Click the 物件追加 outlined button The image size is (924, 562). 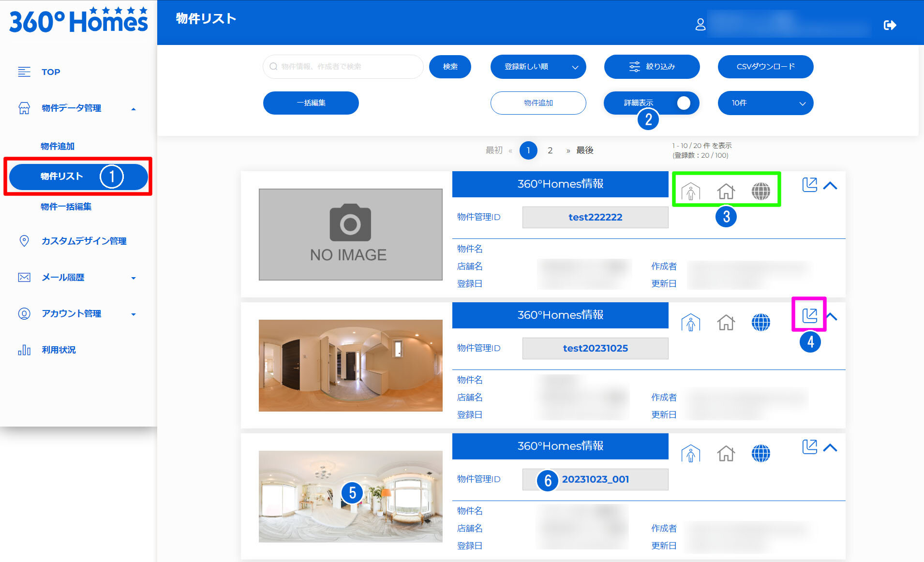pos(538,103)
